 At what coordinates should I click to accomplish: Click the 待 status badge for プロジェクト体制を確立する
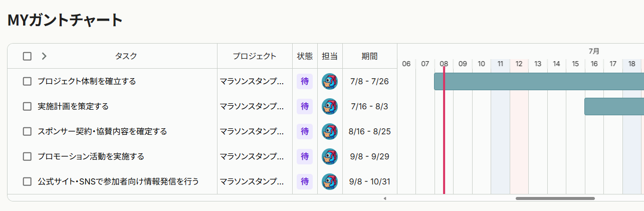[x=305, y=81]
